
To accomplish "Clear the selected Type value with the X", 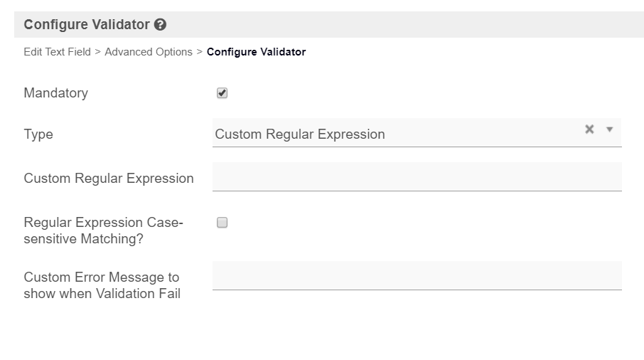I will 589,129.
